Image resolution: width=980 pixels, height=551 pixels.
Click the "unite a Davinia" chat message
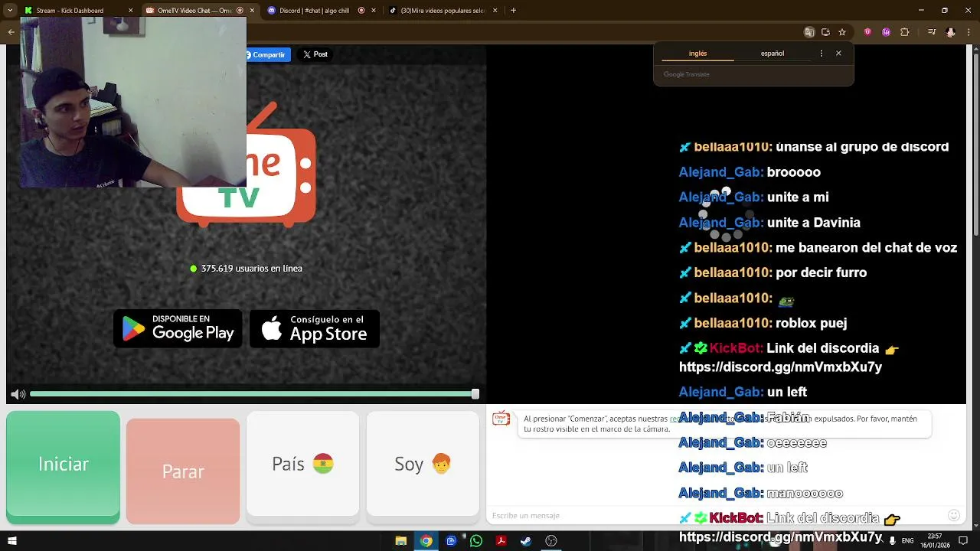tap(813, 223)
